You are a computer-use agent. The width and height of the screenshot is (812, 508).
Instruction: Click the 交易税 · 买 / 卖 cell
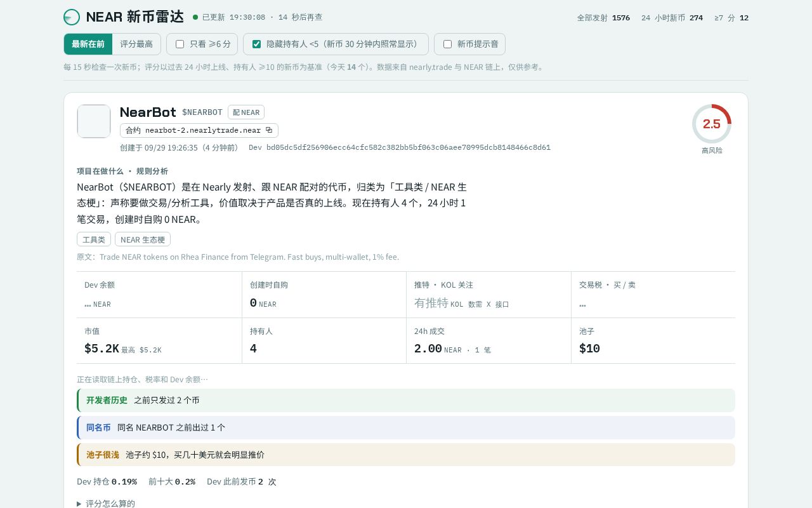point(653,295)
